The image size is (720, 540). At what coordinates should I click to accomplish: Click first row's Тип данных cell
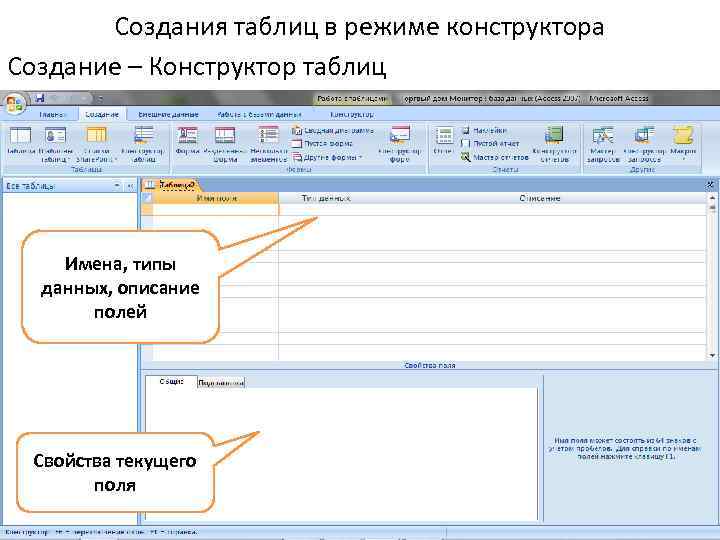click(x=326, y=209)
